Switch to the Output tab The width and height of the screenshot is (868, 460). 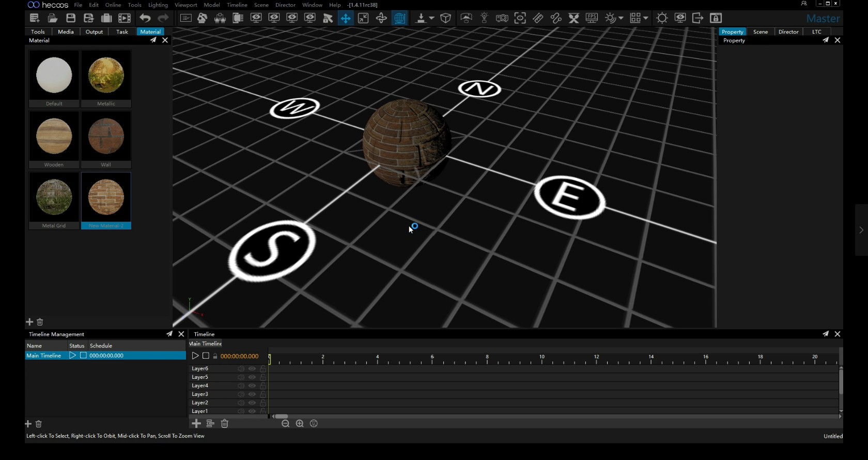[x=94, y=32]
